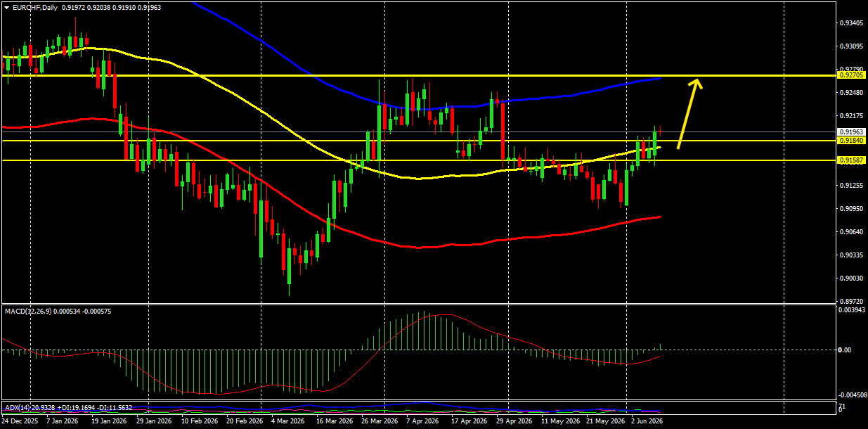Click the 4 Mar 2026 date label
The image size is (868, 429).
point(288,421)
